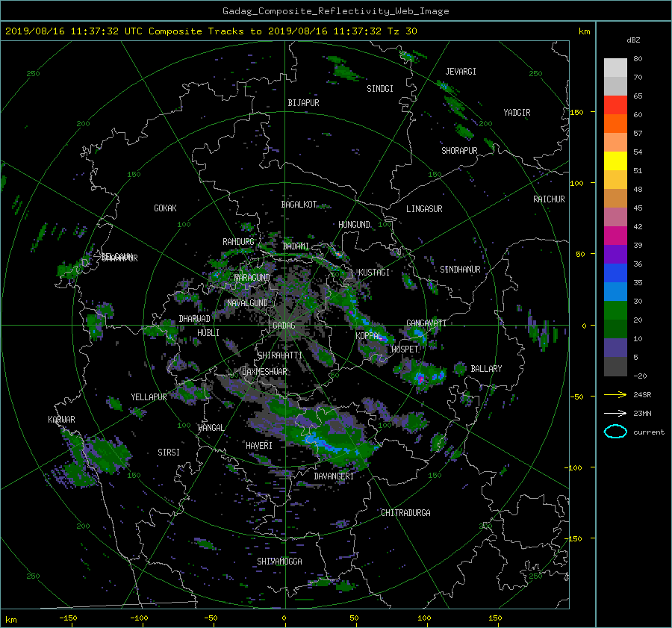Click the SHIRAHATTI city label
This screenshot has height=628, width=672.
[280, 355]
